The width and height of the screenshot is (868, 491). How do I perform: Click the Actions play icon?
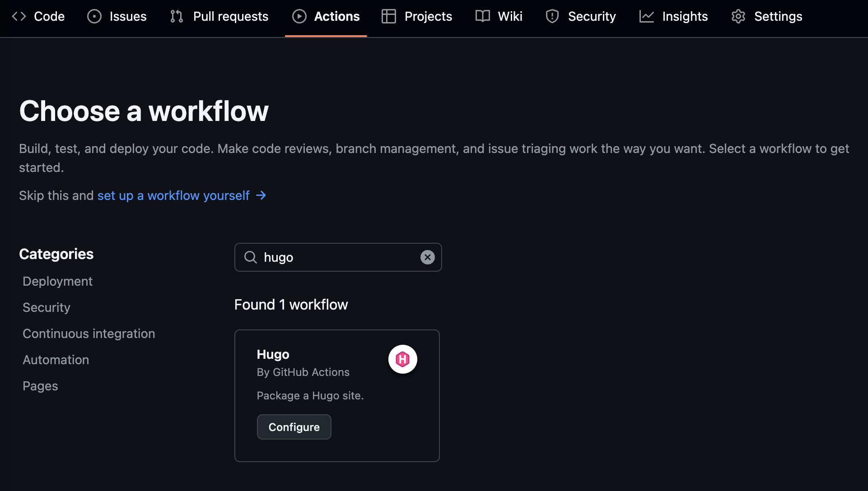pos(299,16)
